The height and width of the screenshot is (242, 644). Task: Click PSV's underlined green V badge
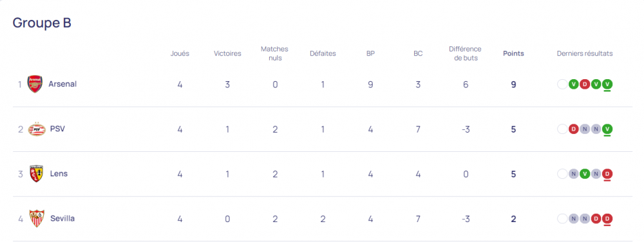(x=607, y=129)
